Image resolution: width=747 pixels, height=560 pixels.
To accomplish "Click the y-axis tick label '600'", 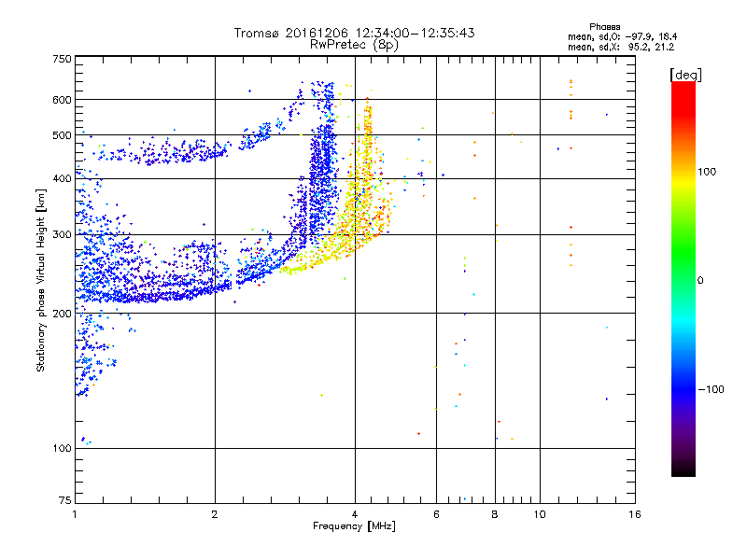I will 62,100.
